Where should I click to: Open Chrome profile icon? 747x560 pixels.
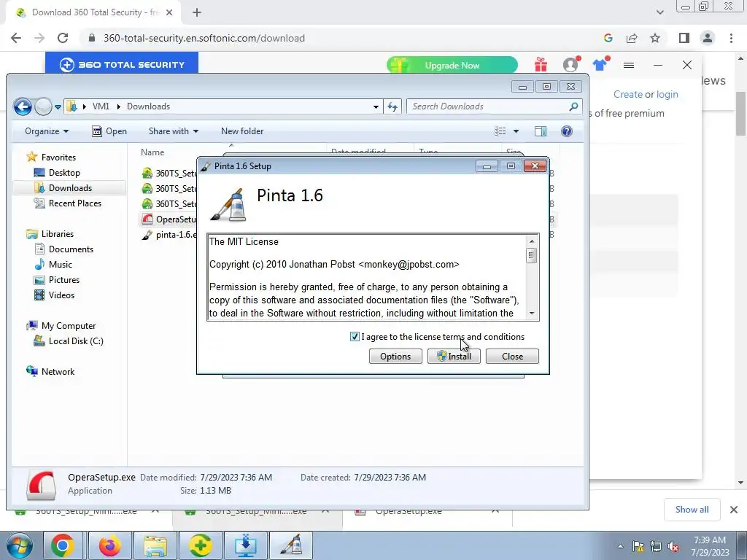[x=708, y=38]
